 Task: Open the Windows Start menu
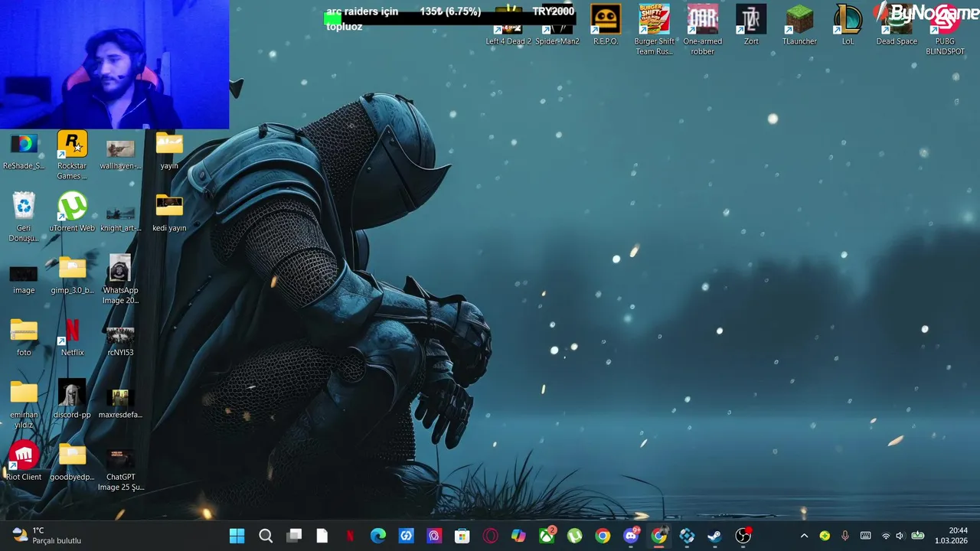(237, 536)
